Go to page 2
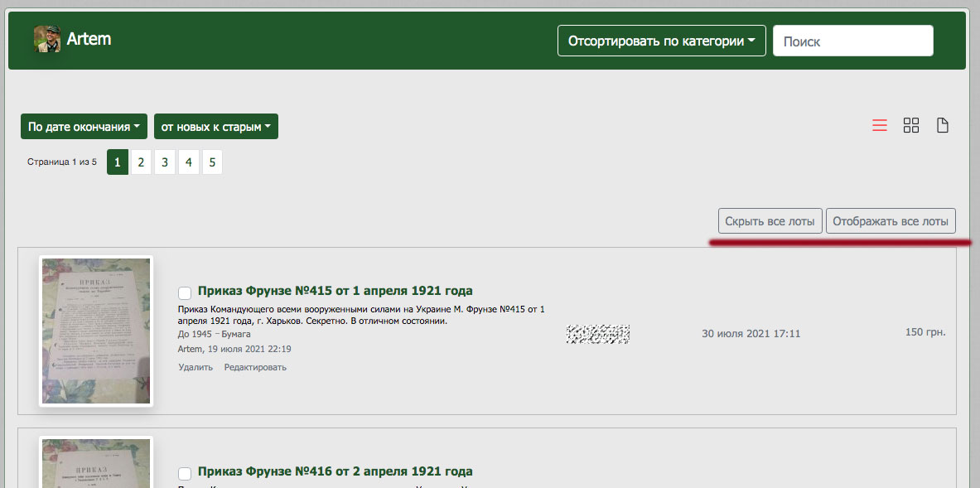 click(141, 162)
